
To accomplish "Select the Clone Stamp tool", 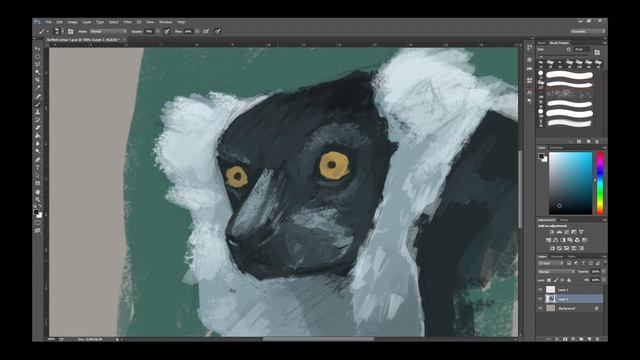I will click(x=38, y=112).
